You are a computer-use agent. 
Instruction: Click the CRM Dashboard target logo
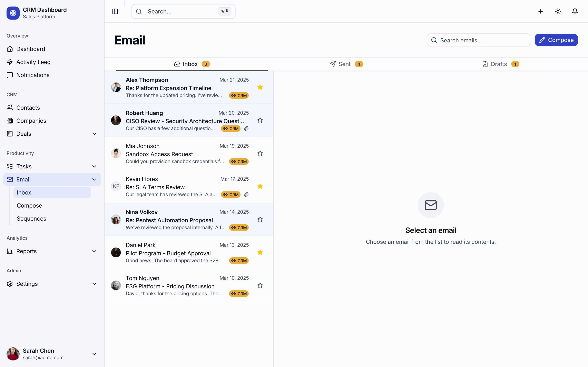tap(13, 13)
